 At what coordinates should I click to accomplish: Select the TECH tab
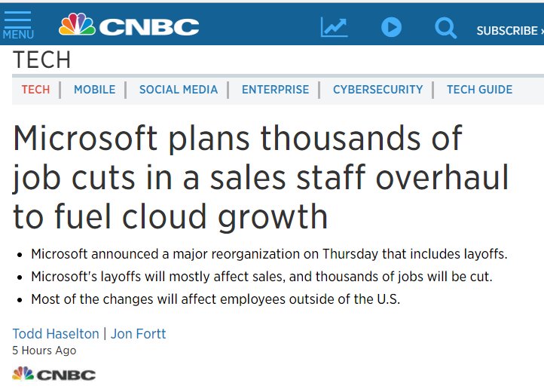[35, 90]
